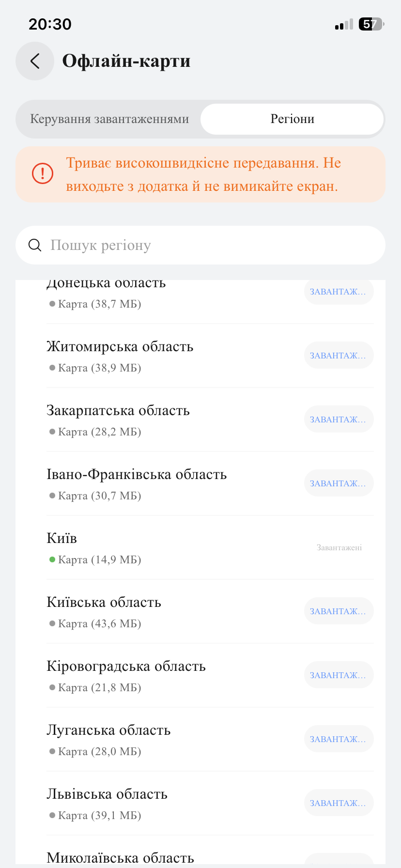401x868 pixels.
Task: Tap the gray dot beside Житомирська map size
Action: pos(52,368)
